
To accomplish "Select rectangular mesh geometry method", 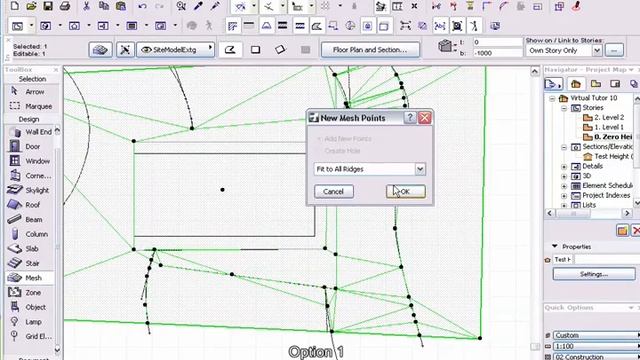I will (256, 50).
